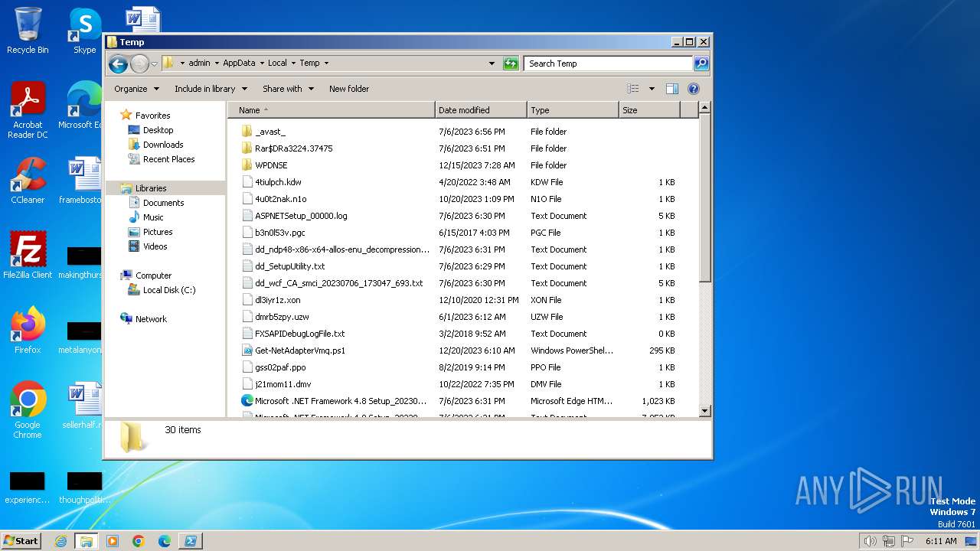The image size is (980, 551).
Task: Show the preview pane
Action: [x=671, y=89]
